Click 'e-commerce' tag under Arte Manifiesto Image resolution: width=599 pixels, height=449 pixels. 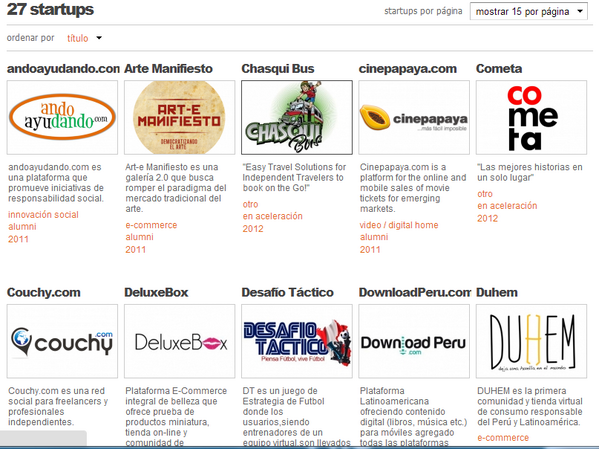coord(151,225)
